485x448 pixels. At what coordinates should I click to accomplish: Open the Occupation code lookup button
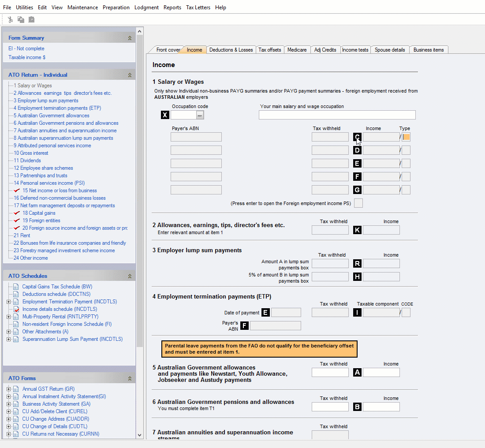coord(200,115)
